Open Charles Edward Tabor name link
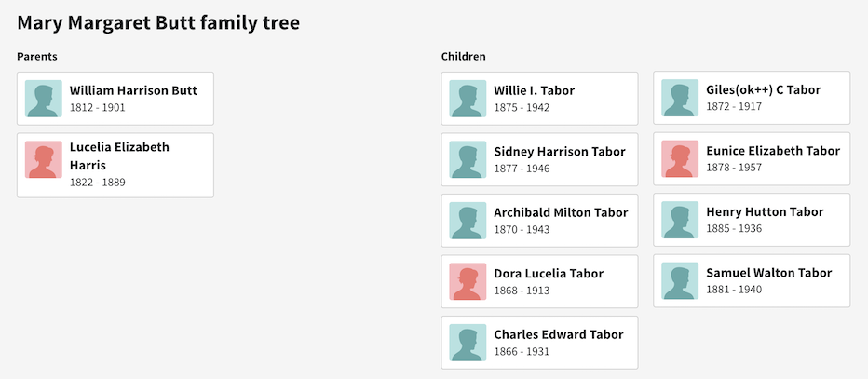 point(558,334)
